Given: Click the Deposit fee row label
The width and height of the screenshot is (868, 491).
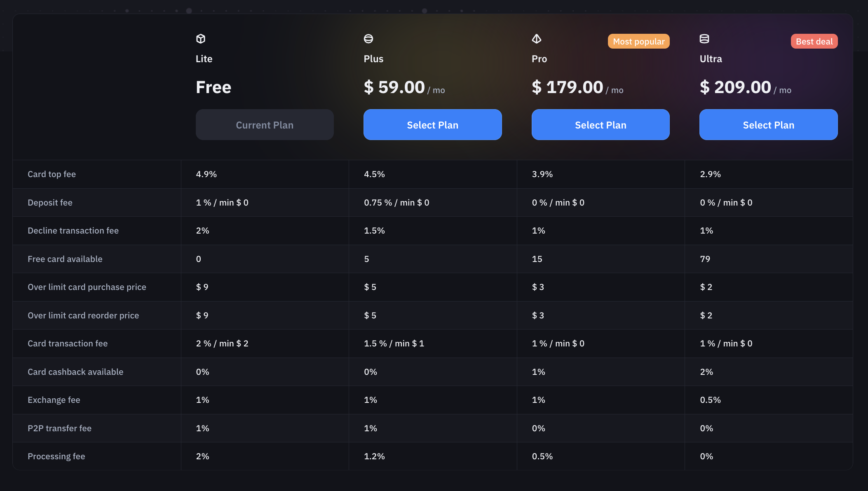Looking at the screenshot, I should (50, 203).
